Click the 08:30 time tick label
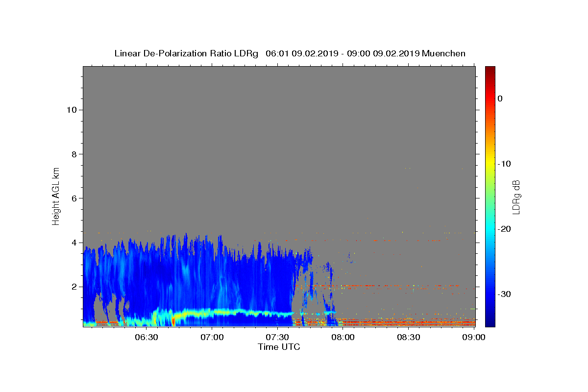The height and width of the screenshot is (392, 588). [x=409, y=337]
